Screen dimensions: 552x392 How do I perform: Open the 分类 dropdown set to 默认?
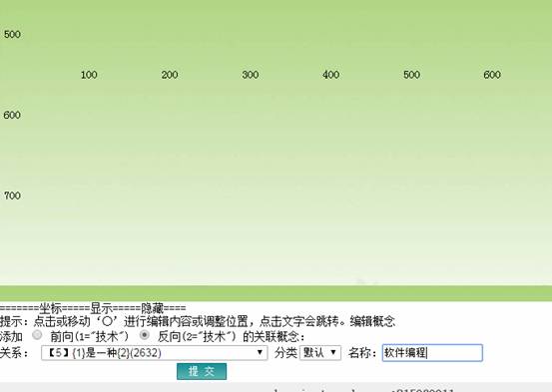pyautogui.click(x=320, y=352)
